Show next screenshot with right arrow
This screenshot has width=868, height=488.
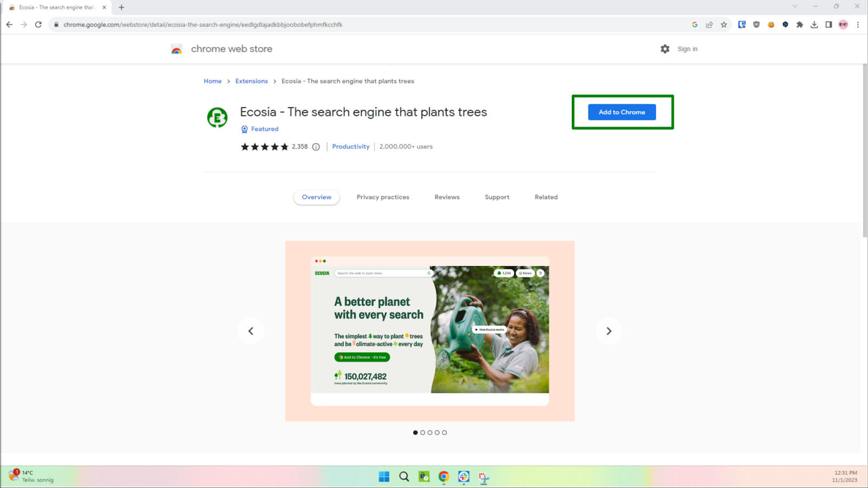click(609, 331)
